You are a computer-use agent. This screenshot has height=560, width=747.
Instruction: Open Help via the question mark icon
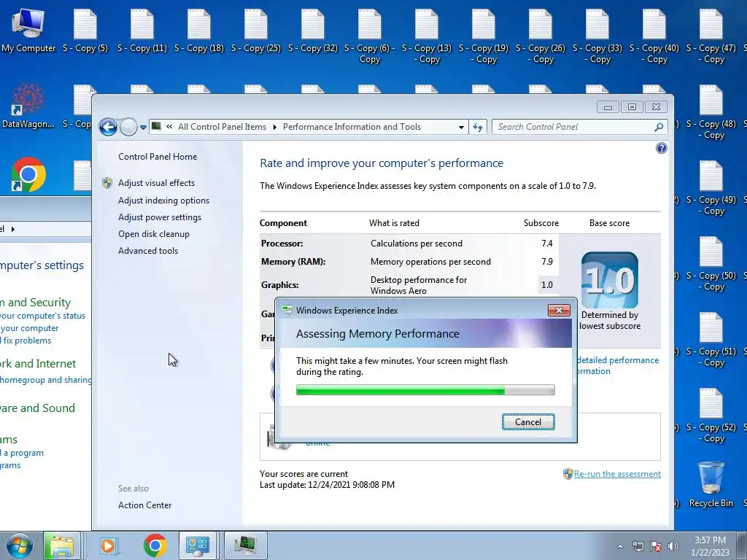pos(661,148)
